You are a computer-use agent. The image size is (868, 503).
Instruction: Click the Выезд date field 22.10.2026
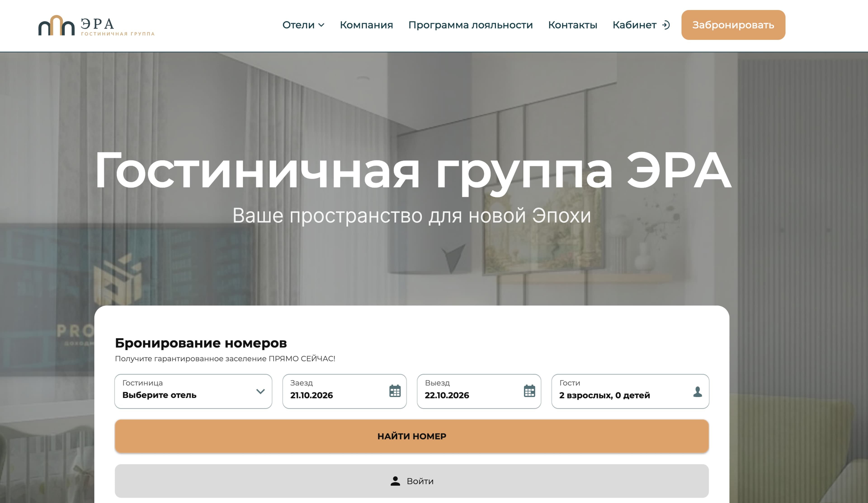tap(479, 391)
